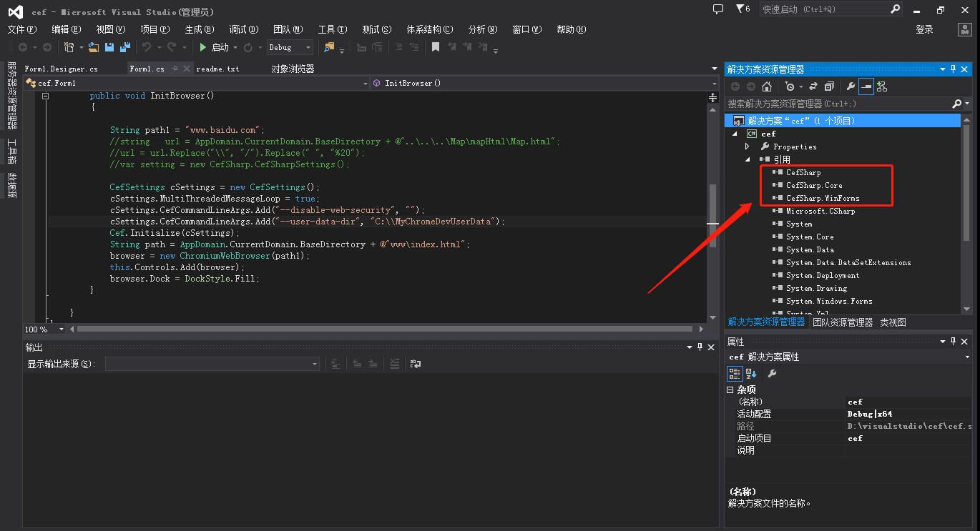Collapse the 引用 references node
Image resolution: width=980 pixels, height=531 pixels.
tap(748, 159)
